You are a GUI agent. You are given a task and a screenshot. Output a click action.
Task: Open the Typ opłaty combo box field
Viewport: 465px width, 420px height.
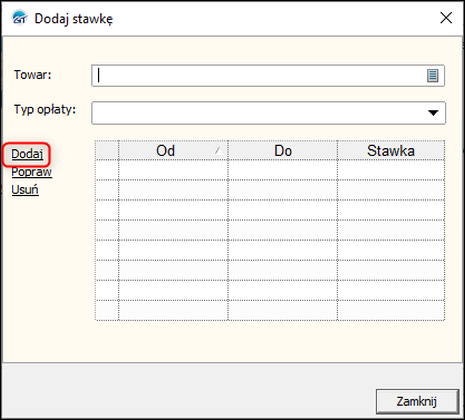pyautogui.click(x=268, y=113)
